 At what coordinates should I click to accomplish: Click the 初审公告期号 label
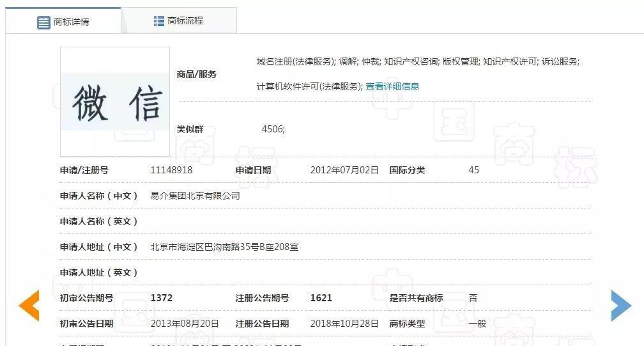coord(86,298)
